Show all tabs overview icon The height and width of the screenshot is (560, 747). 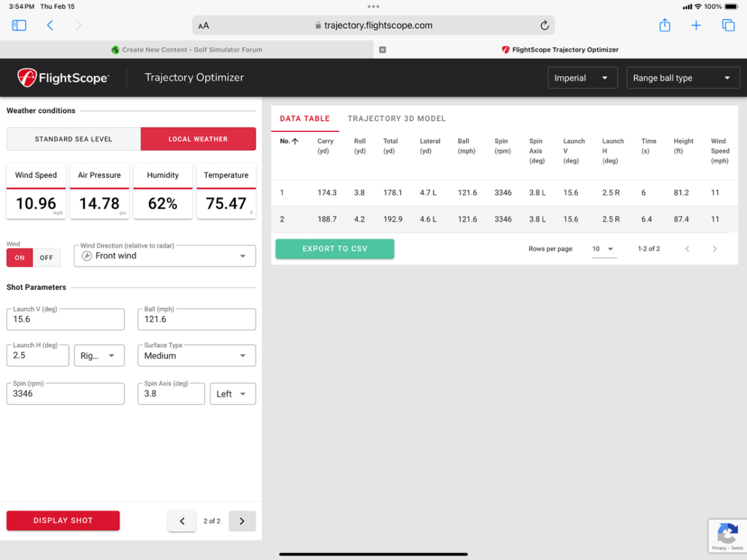coord(728,26)
